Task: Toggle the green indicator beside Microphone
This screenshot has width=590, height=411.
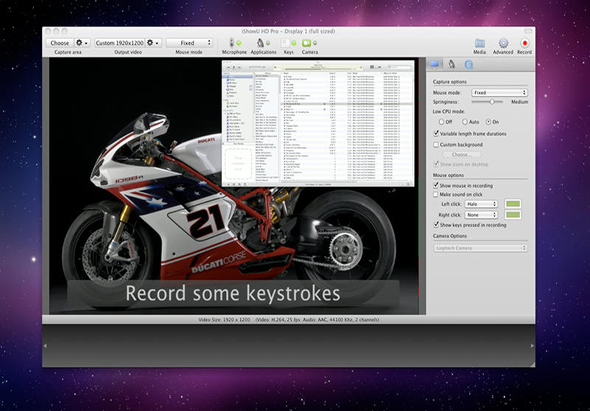Action: coord(239,43)
